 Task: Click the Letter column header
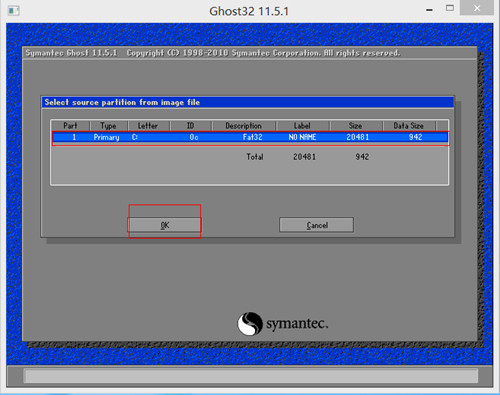click(148, 126)
